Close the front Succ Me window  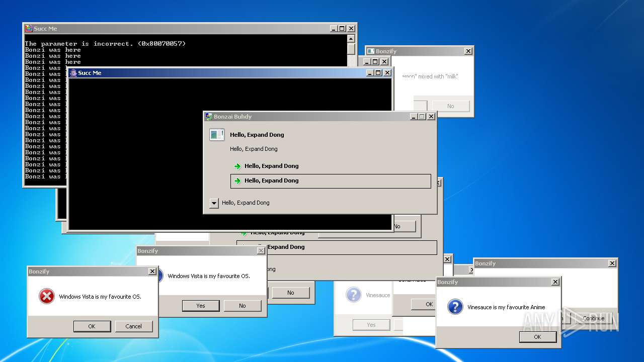387,73
